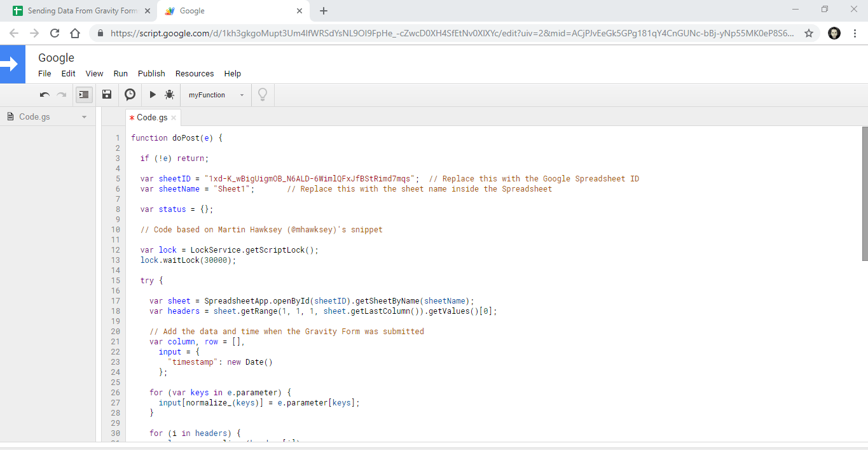Open project triggers via the clock icon

130,95
